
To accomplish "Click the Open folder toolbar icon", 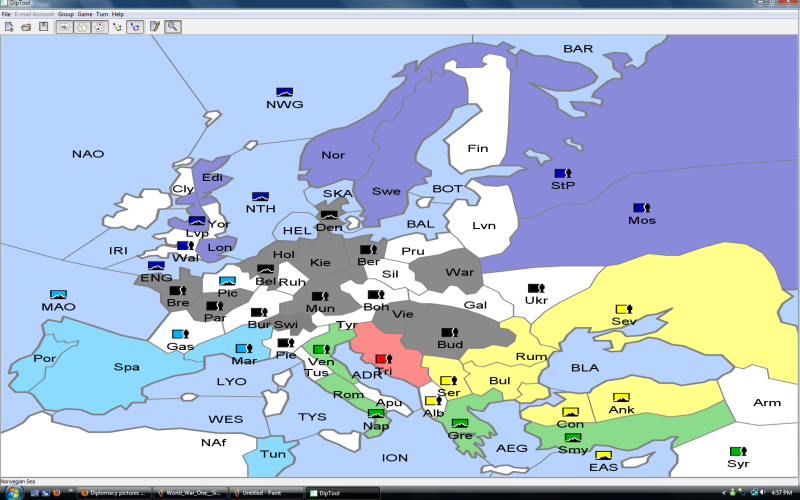I will tap(25, 26).
